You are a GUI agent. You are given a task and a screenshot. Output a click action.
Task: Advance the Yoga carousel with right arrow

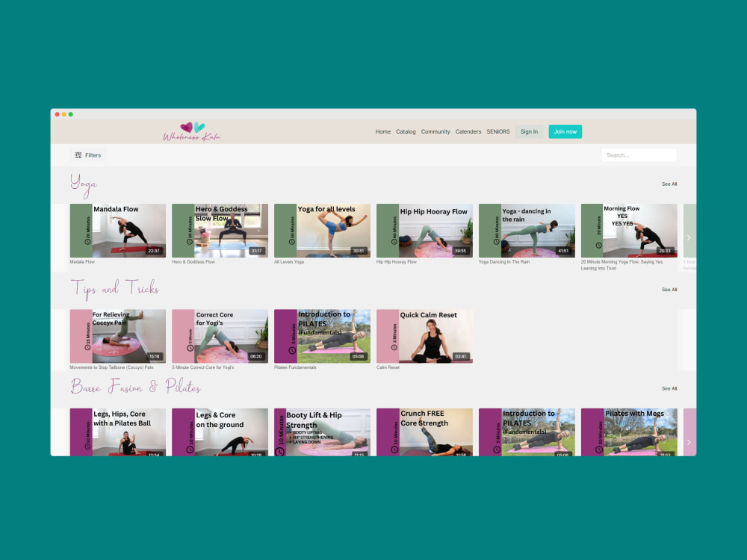pyautogui.click(x=689, y=237)
